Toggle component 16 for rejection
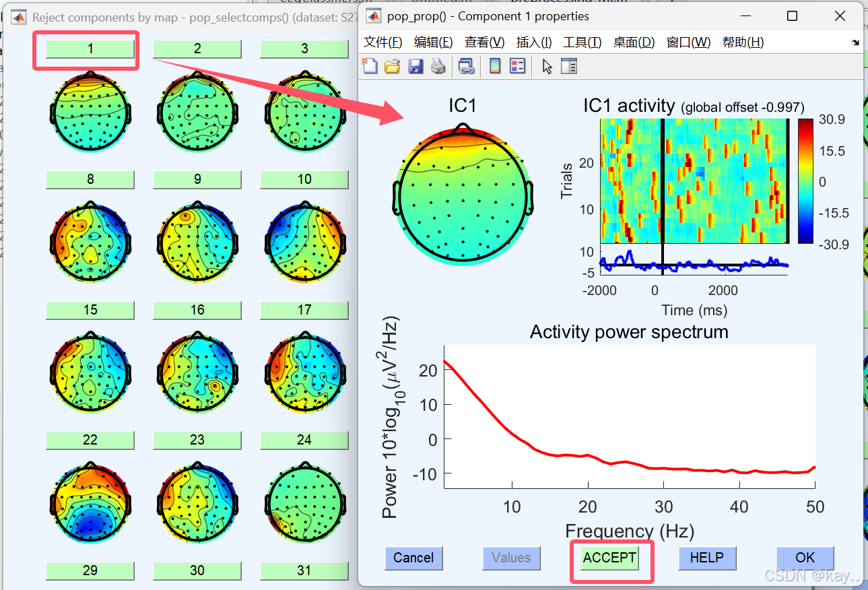This screenshot has height=590, width=868. [x=197, y=310]
